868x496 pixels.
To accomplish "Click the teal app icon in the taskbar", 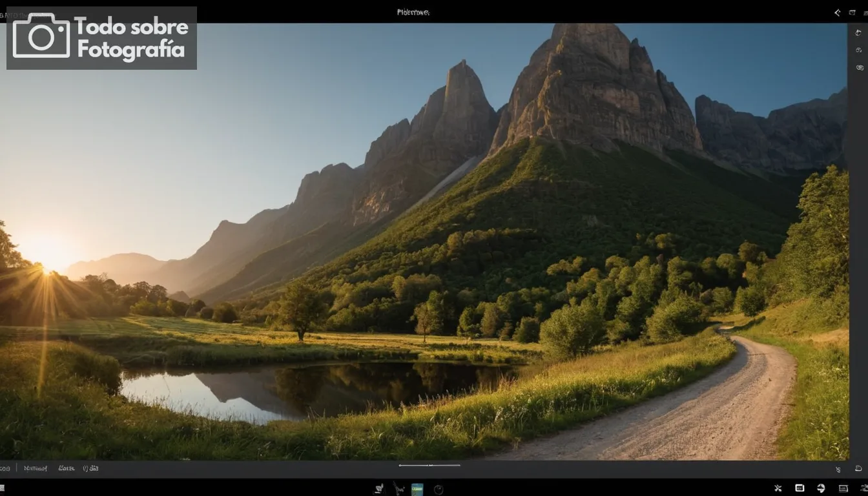I will (417, 490).
